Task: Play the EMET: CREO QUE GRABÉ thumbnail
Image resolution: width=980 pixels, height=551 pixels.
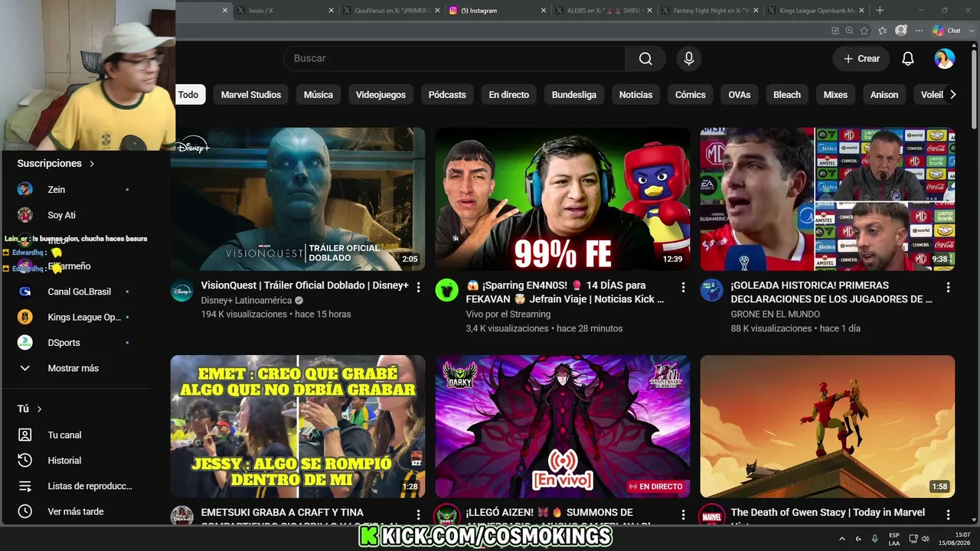Action: [298, 426]
